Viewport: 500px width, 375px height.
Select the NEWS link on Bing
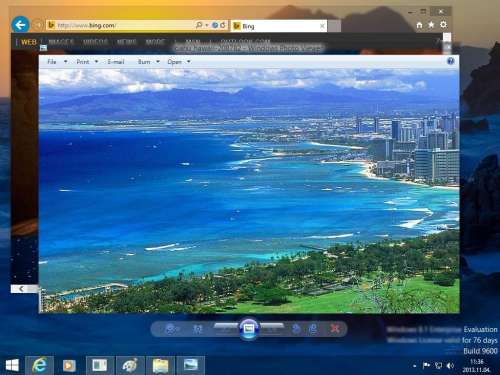127,42
